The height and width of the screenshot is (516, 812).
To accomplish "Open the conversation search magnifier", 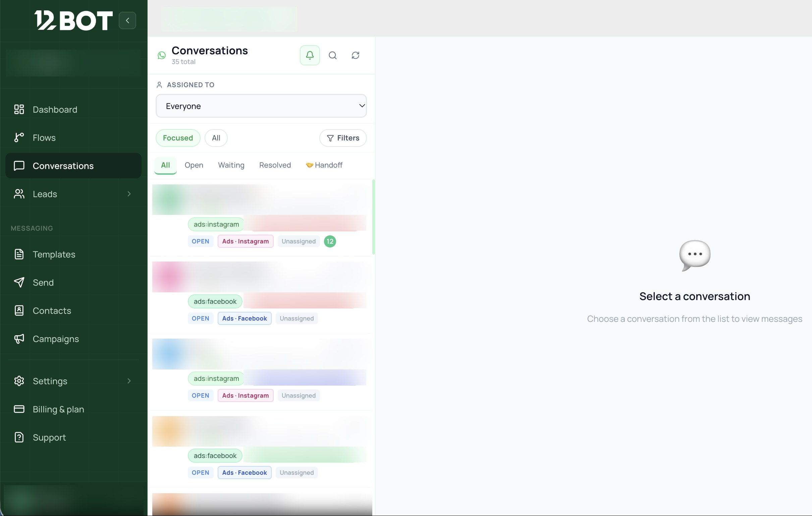I will tap(332, 55).
